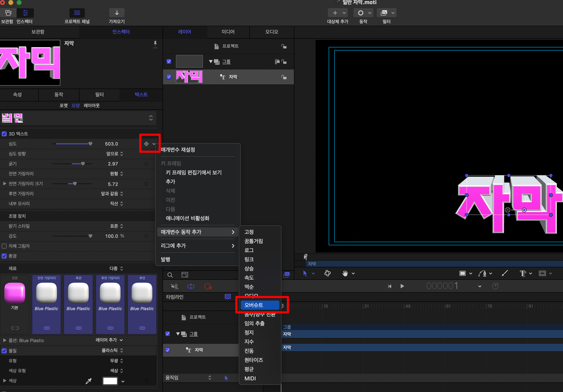Open the 레이어 추가 dropdown
This screenshot has height=392, width=563.
coord(109,340)
